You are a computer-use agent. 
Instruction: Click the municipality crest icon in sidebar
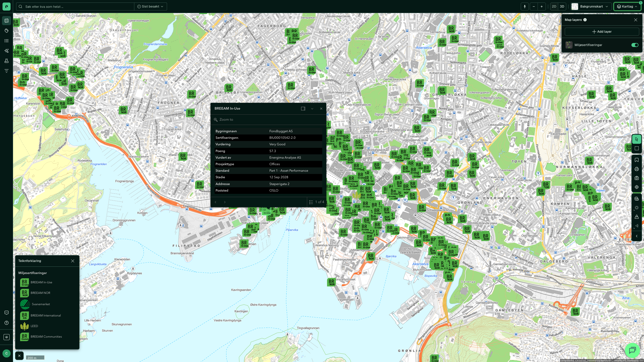click(x=7, y=337)
